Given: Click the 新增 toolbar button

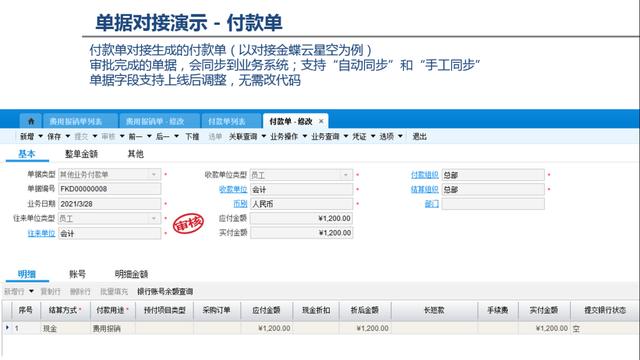Looking at the screenshot, I should (x=27, y=136).
